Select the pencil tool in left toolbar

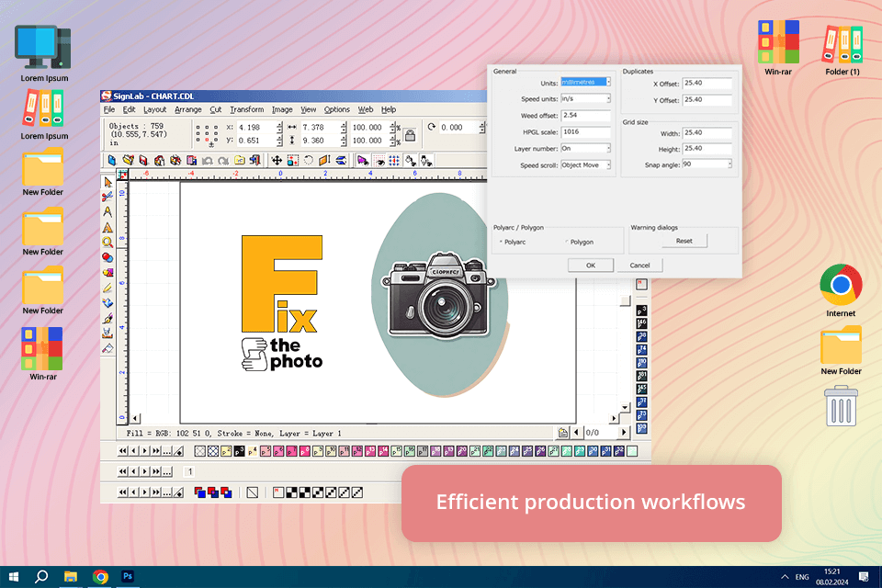[107, 288]
